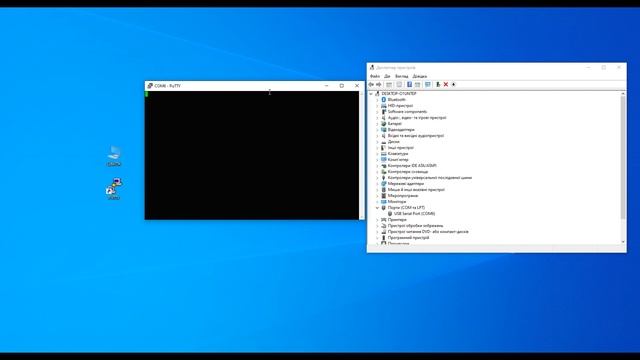This screenshot has height=360, width=640.
Task: Collapse the Порти (COM та LPT) node
Action: click(x=377, y=208)
